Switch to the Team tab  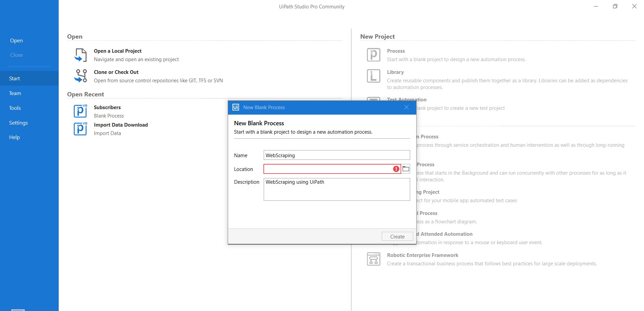coord(29,93)
